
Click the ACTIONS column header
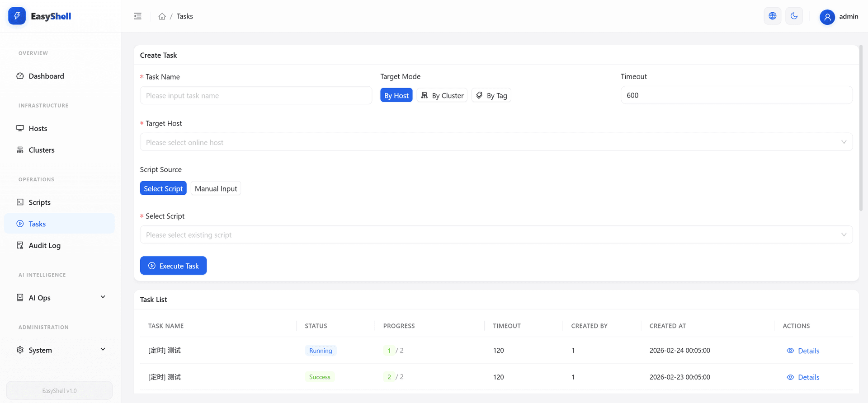[796, 326]
